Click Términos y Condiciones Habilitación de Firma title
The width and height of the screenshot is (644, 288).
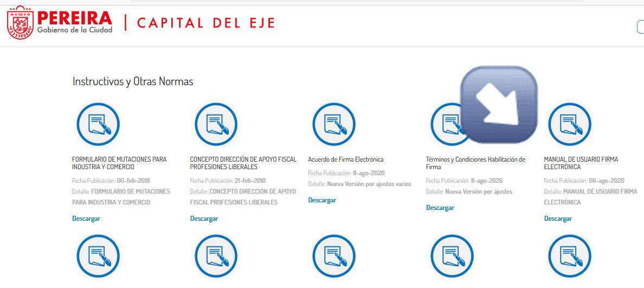[475, 163]
